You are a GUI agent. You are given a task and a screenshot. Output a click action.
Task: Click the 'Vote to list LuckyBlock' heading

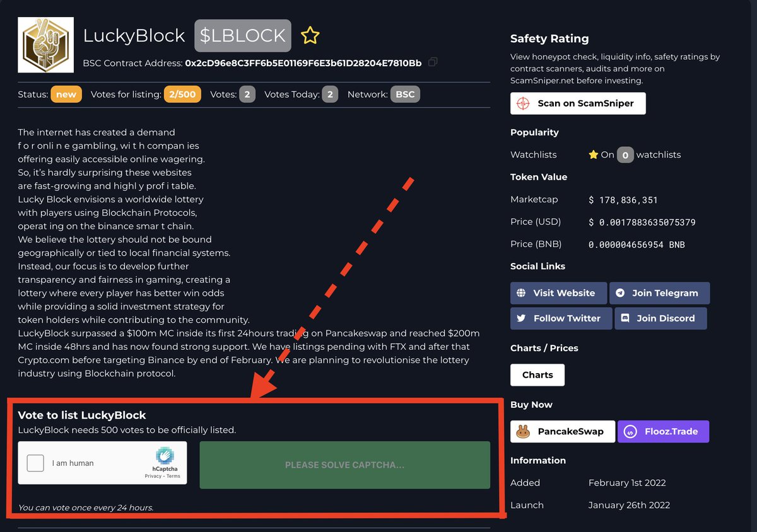82,415
